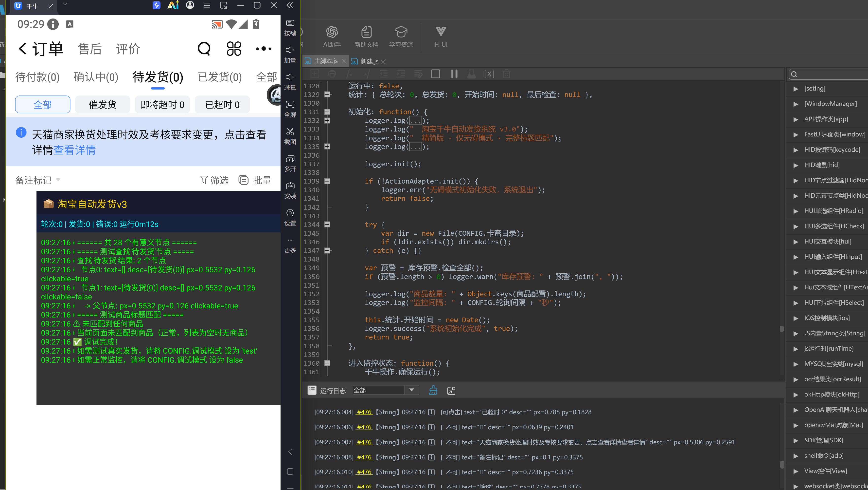
Task: Expand folded code at line 1332
Action: tap(327, 120)
